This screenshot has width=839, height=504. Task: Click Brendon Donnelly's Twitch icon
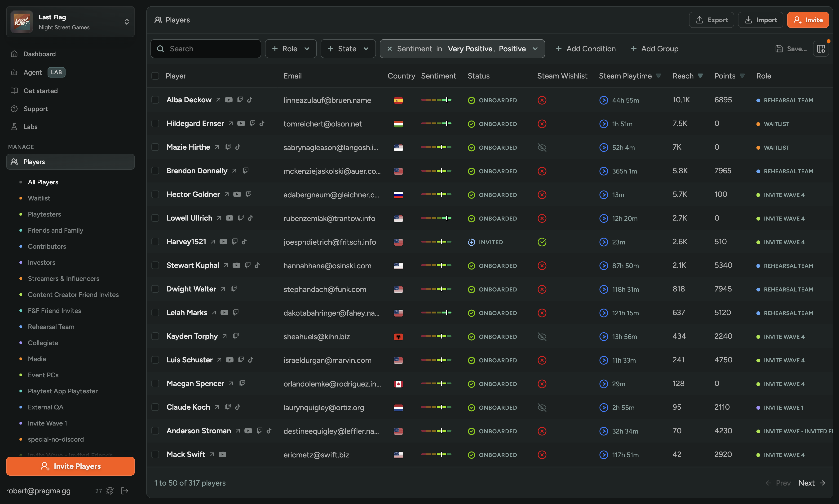pos(245,170)
